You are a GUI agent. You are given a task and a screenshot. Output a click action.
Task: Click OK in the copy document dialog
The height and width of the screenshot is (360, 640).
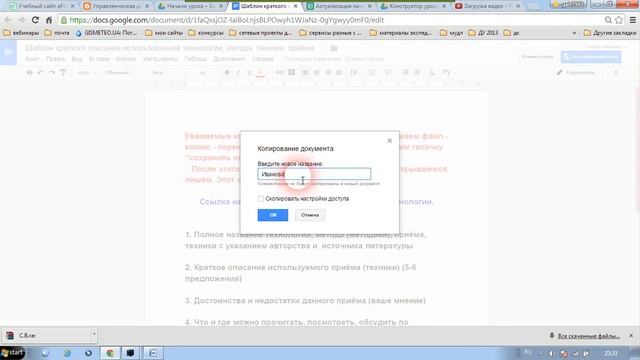tap(273, 215)
